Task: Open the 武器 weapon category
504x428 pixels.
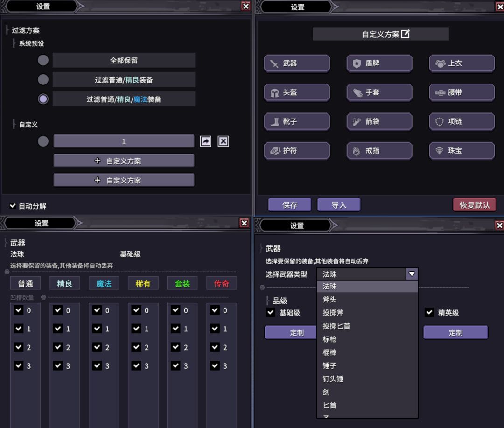Action: [x=297, y=63]
